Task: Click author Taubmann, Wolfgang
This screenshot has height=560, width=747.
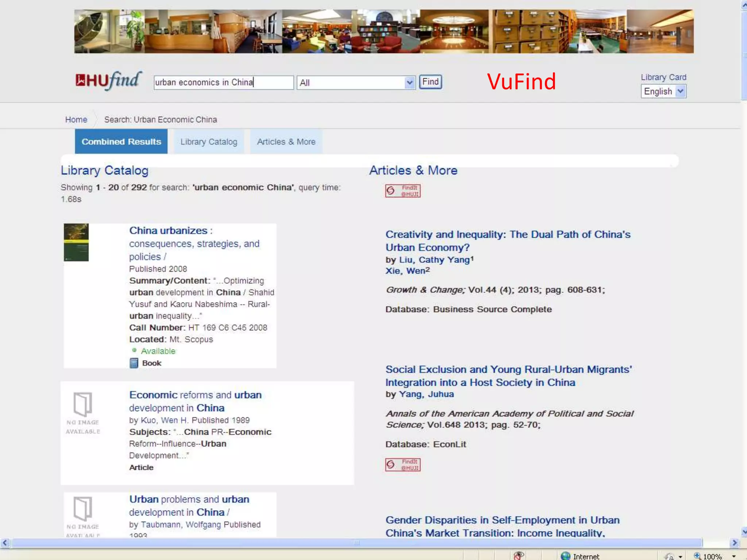Action: (181, 525)
